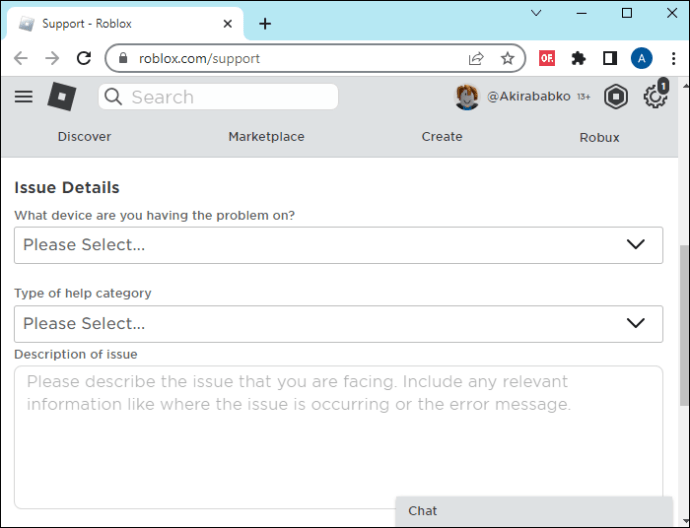Bookmark this page with the star icon
Image resolution: width=690 pixels, height=528 pixels.
coord(507,58)
